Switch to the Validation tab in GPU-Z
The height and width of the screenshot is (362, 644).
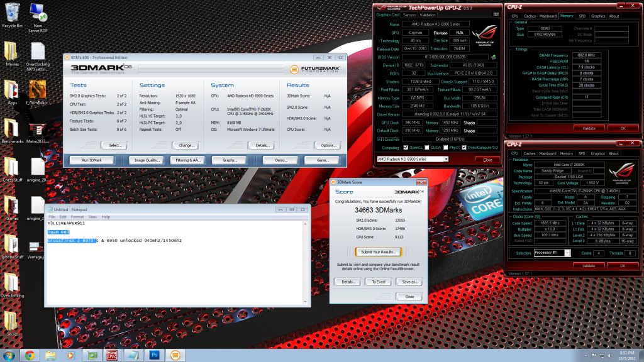point(428,15)
